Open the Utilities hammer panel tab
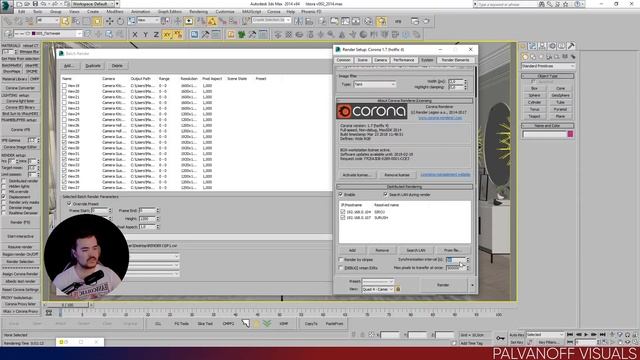 coord(571,46)
